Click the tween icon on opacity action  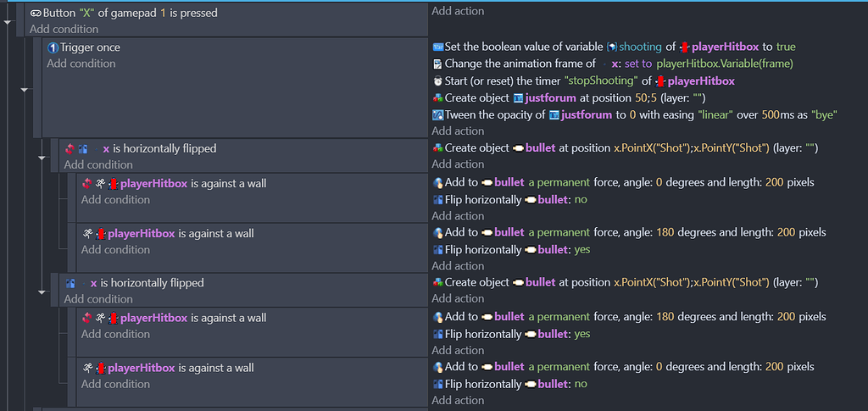[x=437, y=115]
